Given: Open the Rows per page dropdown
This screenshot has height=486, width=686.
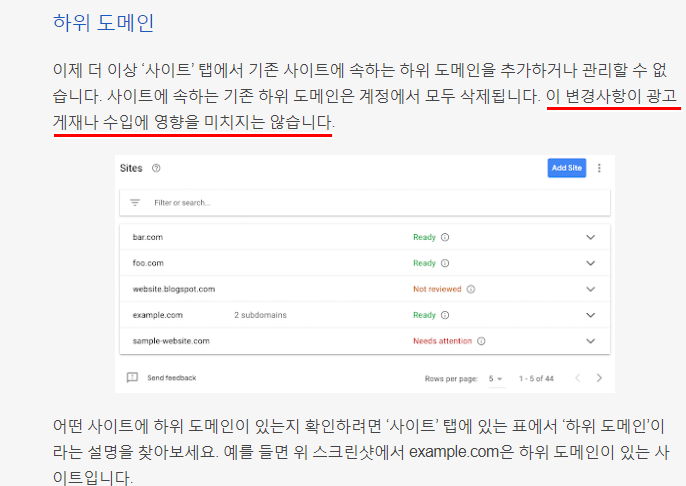Looking at the screenshot, I should click(x=496, y=378).
